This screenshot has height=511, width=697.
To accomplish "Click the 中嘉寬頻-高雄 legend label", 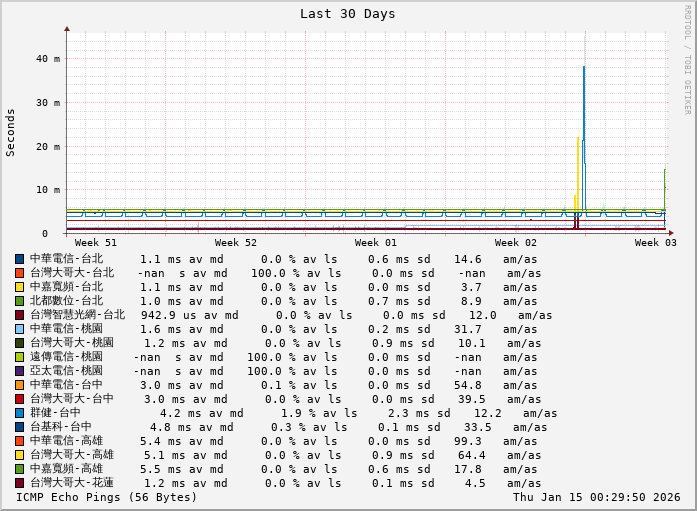I will pyautogui.click(x=66, y=469).
